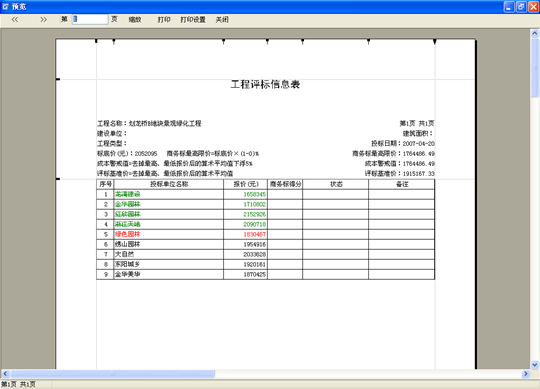Image resolution: width=540 pixels, height=389 pixels.
Task: Minimize the 预览 window
Action: 509,7
